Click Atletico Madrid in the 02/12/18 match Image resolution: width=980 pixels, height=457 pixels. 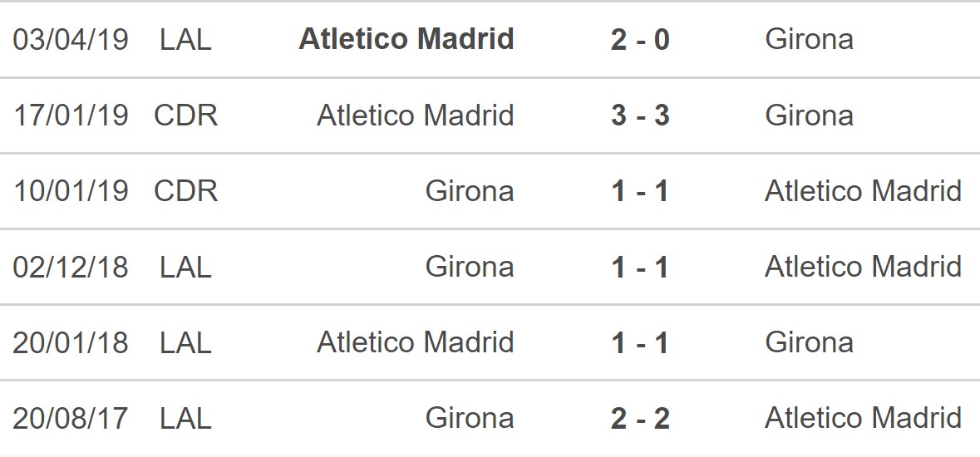click(863, 267)
